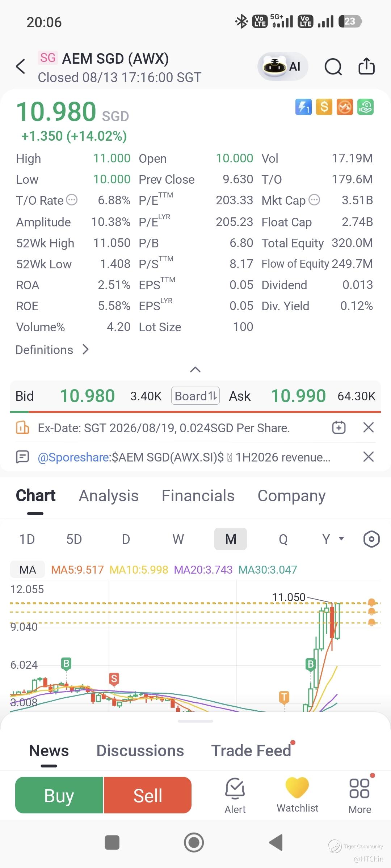Switch to the Financials tab
Screen dimensions: 391x868
click(x=198, y=495)
